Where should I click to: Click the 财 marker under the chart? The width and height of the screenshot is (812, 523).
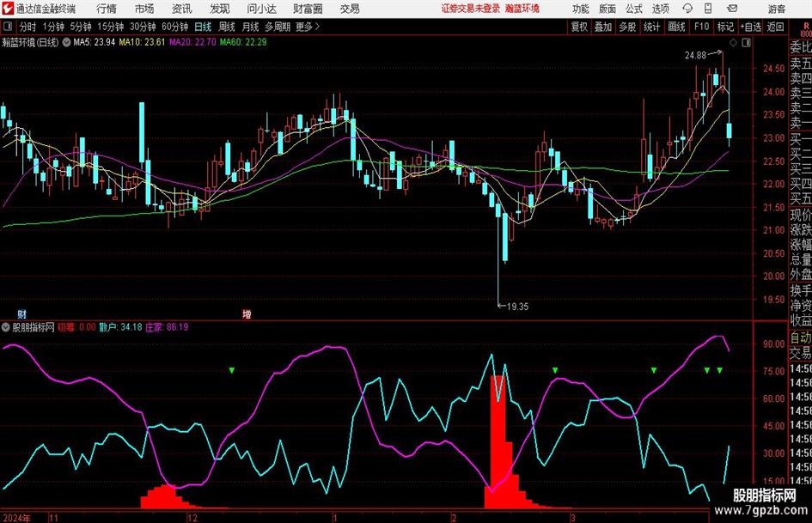pyautogui.click(x=21, y=313)
